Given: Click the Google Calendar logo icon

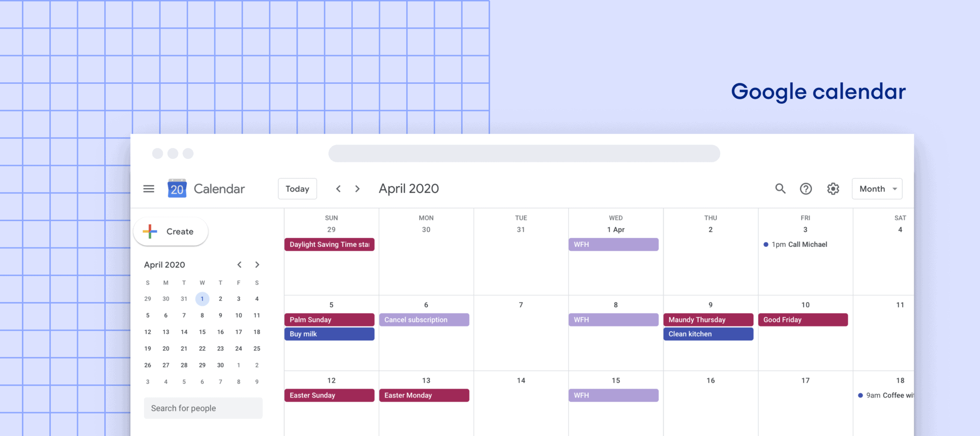Looking at the screenshot, I should tap(177, 189).
